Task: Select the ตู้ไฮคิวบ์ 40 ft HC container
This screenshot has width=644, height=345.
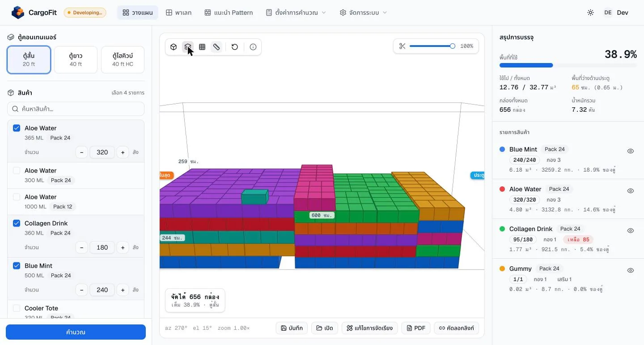Action: (x=123, y=60)
